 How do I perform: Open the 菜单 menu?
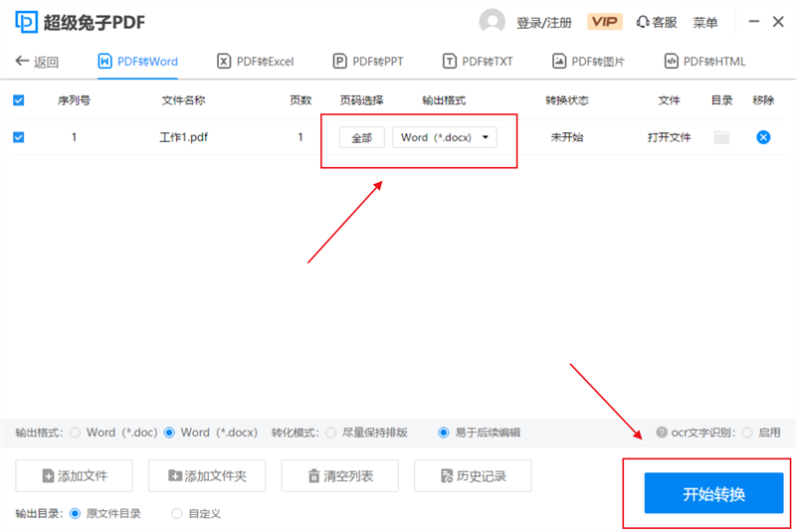(705, 22)
